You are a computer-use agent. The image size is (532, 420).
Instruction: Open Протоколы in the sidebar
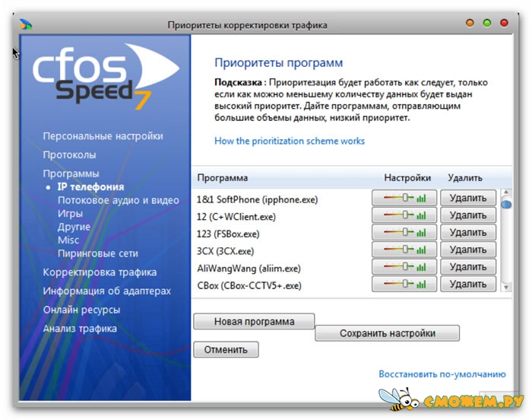pos(70,155)
